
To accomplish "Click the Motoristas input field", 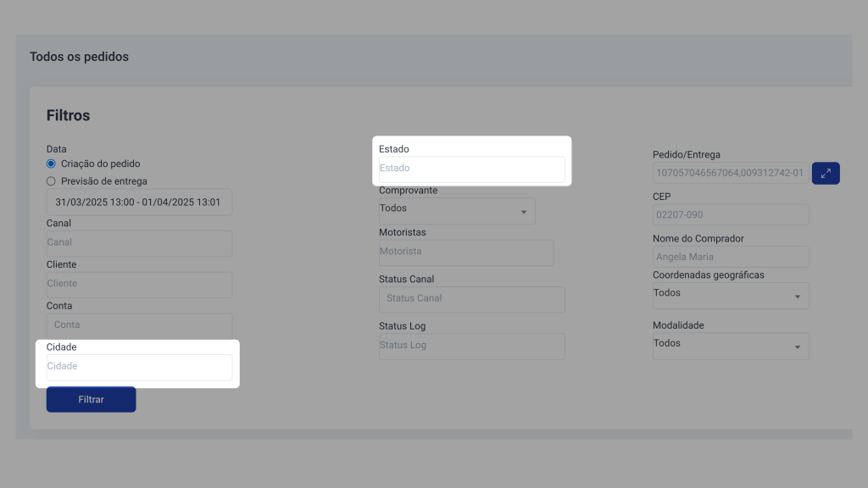I will coord(466,252).
